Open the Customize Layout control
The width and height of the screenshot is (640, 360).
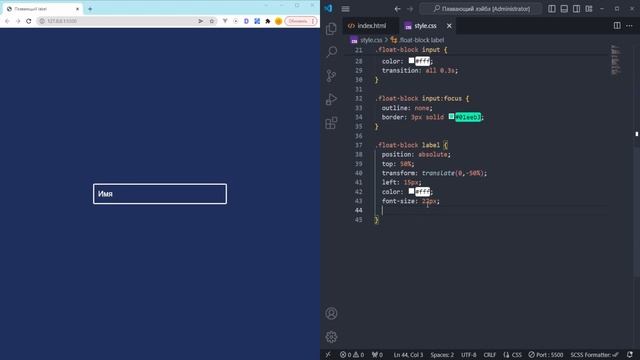(589, 9)
